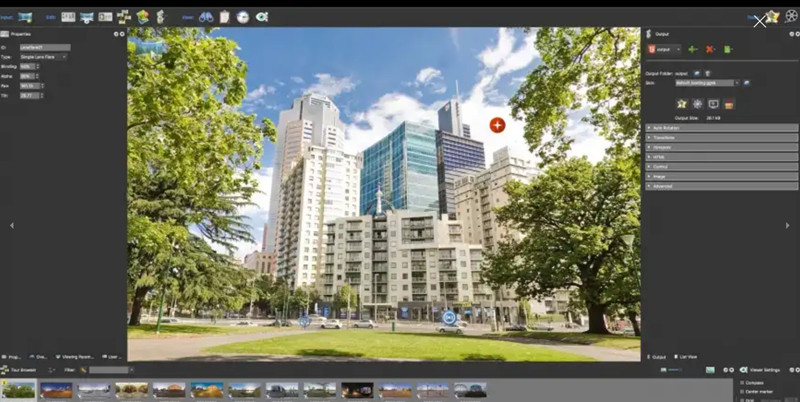Switch to the Overview tab at bottom left
This screenshot has width=800, height=402.
coord(38,357)
